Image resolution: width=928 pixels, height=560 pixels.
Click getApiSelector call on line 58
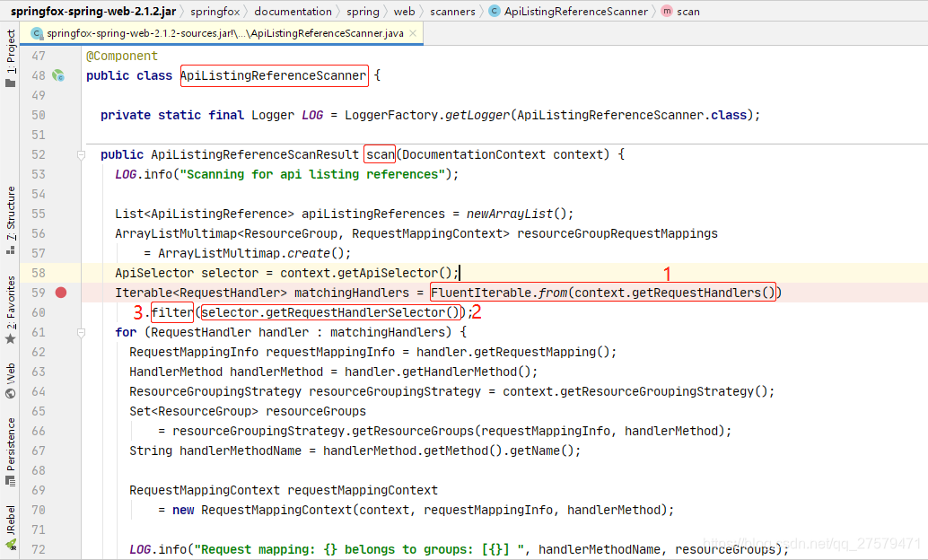tap(388, 273)
